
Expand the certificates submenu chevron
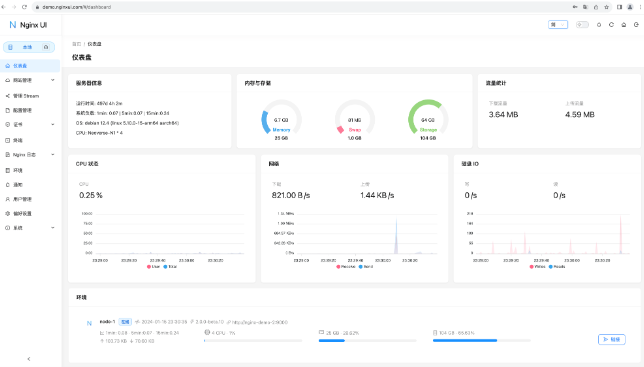(53, 124)
